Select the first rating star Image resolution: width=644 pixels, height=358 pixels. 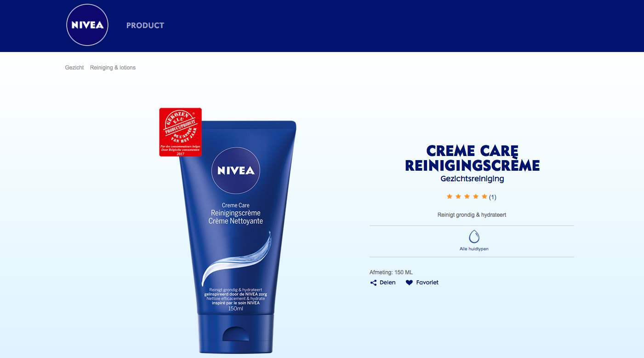(x=450, y=196)
